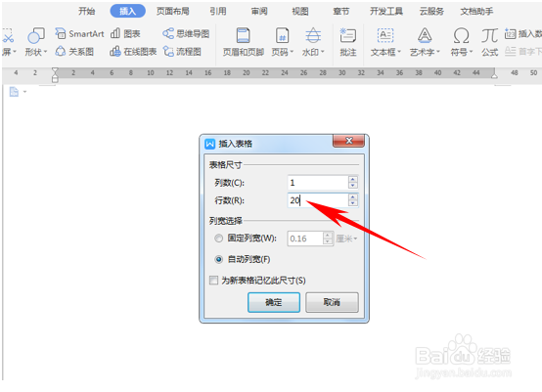
Task: Insert a relationship diagram (关系图)
Action: tap(74, 52)
